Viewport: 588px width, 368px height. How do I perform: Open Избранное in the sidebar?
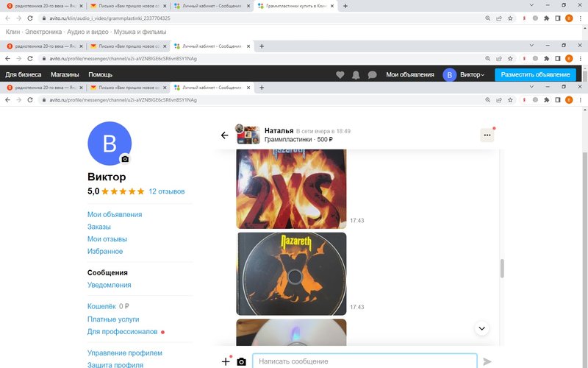pos(105,251)
